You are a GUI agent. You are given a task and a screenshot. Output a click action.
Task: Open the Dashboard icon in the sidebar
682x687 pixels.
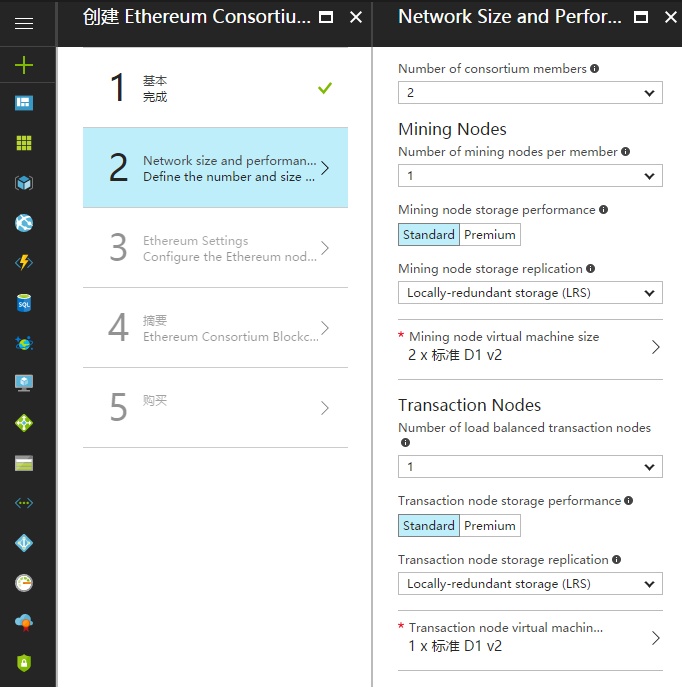click(24, 103)
